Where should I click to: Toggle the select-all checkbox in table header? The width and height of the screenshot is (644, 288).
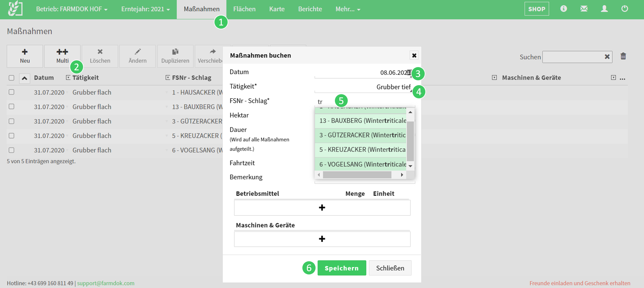(12, 78)
